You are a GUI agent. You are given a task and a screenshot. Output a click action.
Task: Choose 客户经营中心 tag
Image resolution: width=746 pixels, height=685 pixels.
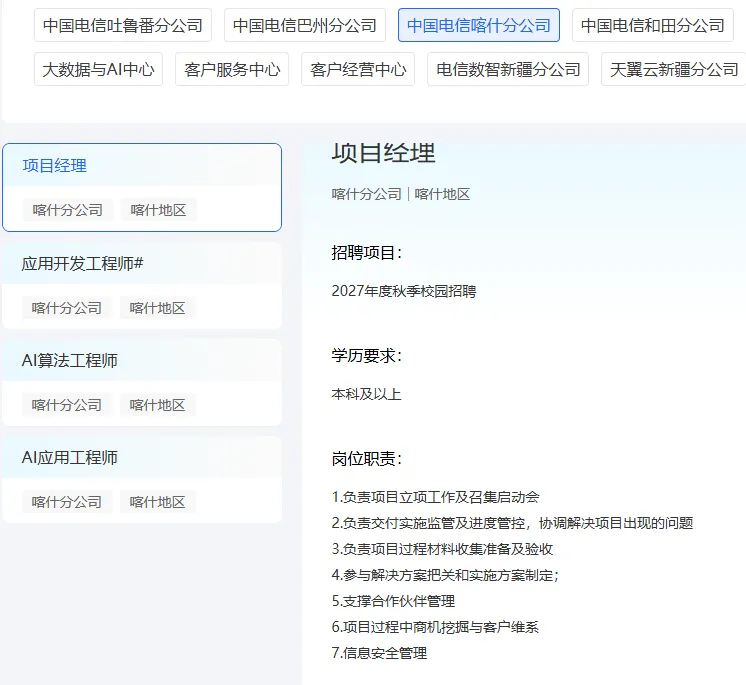pyautogui.click(x=358, y=69)
